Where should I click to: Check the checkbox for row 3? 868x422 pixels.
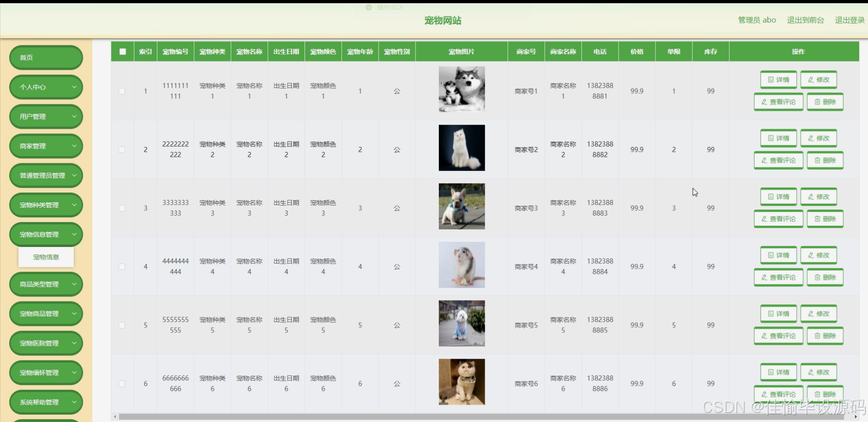click(122, 208)
